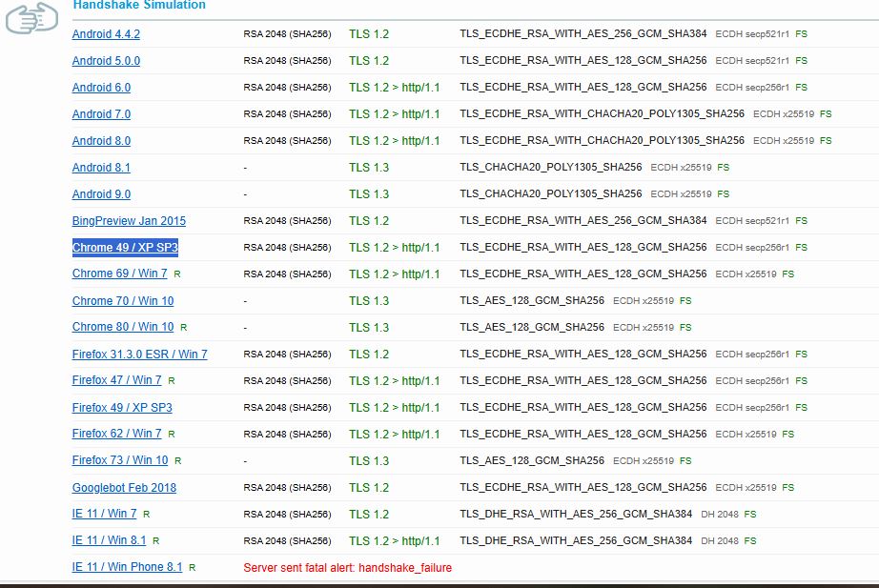This screenshot has width=879, height=588.
Task: Click the Android 8.1 link
Action: click(x=101, y=168)
